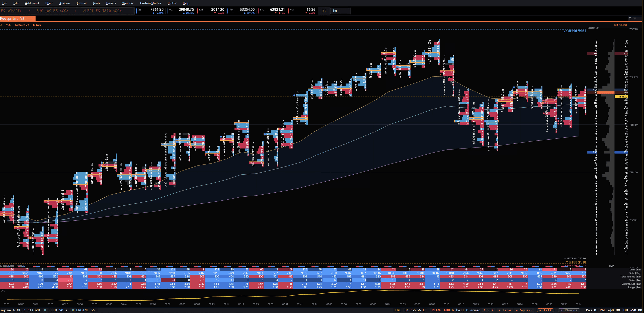Open the Presets menu
Viewport: 644px width, 313px height.
click(111, 3)
